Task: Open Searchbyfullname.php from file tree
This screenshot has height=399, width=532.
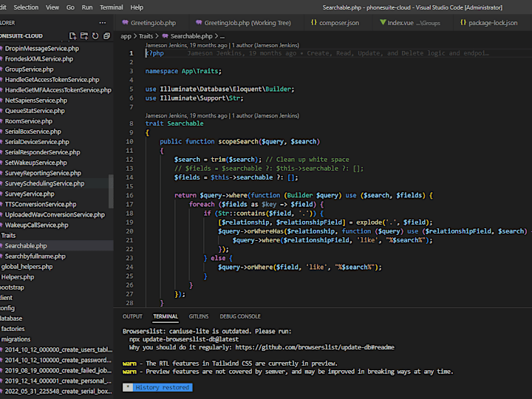Action: 35,256
